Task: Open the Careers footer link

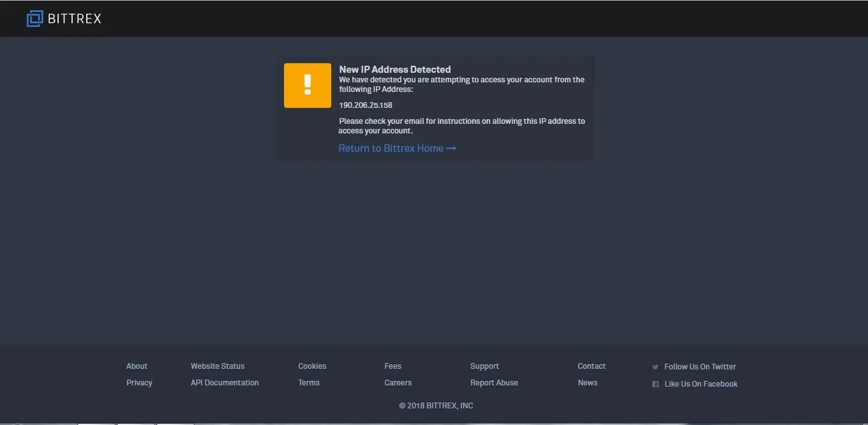Action: coord(398,383)
